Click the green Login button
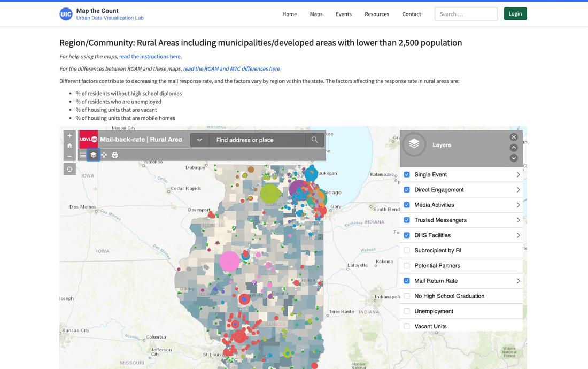Viewport: 588px width, 369px height. pos(515,14)
